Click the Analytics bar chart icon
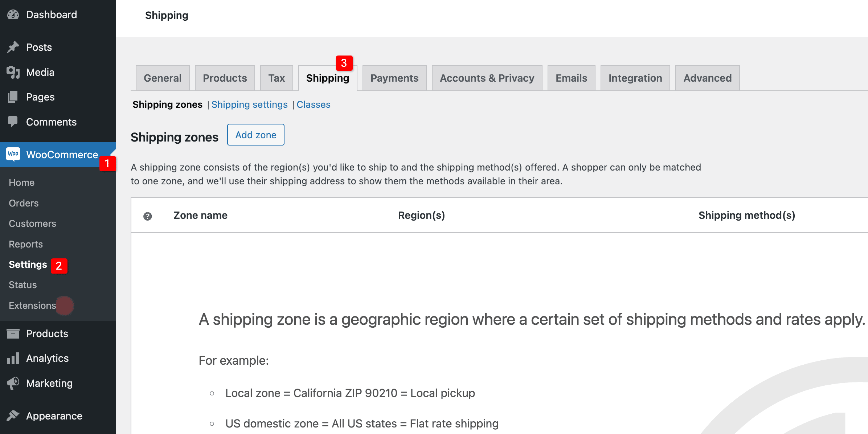 (x=13, y=358)
